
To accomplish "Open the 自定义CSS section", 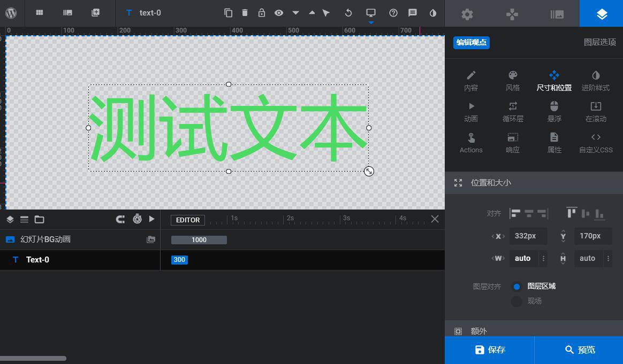I will click(596, 143).
